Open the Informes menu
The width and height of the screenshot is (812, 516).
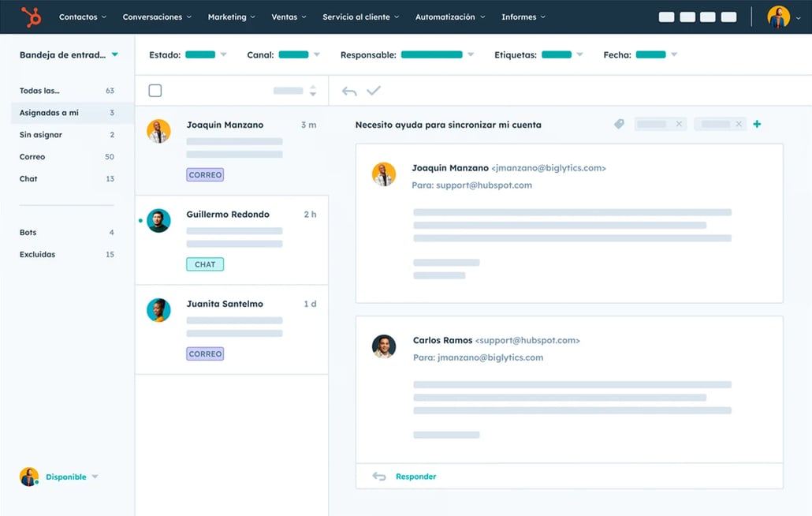[523, 17]
